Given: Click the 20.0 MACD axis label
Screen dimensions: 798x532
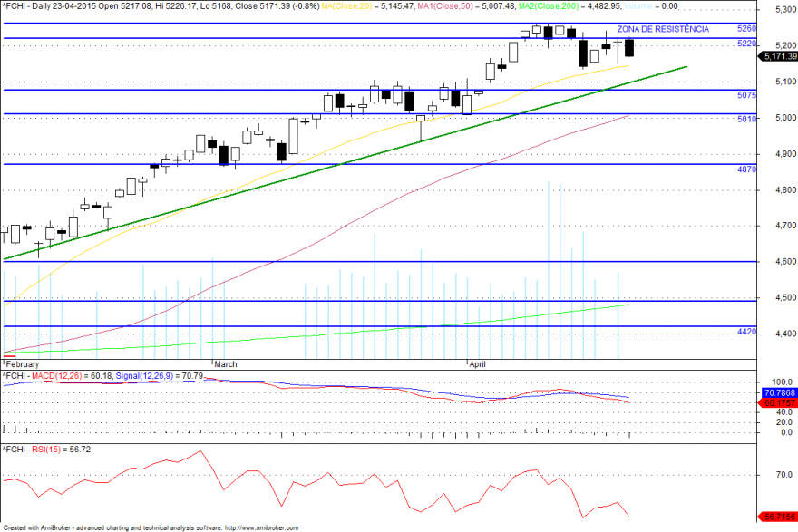Looking at the screenshot, I should (784, 422).
